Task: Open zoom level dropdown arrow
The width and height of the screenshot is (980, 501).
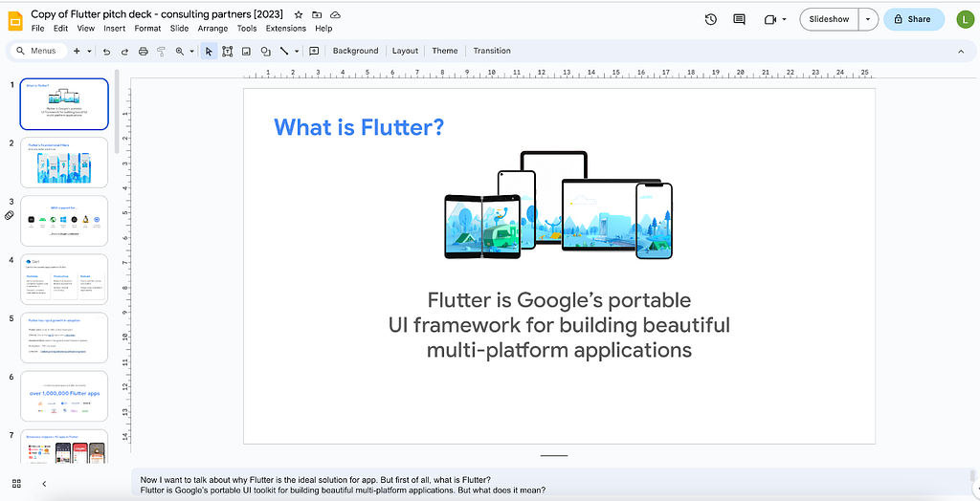Action: tap(191, 52)
